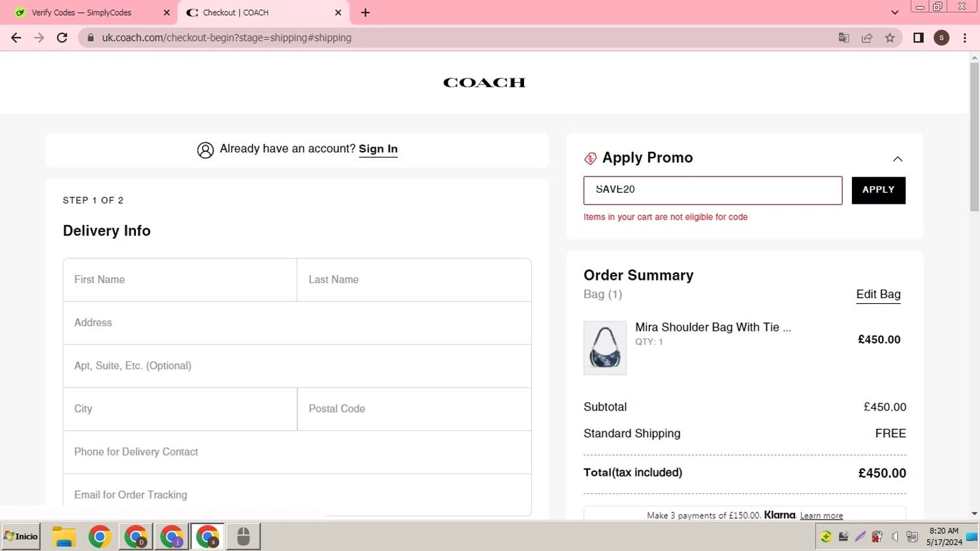980x551 pixels.
Task: Open first Chrome taskbar icon
Action: (x=100, y=537)
